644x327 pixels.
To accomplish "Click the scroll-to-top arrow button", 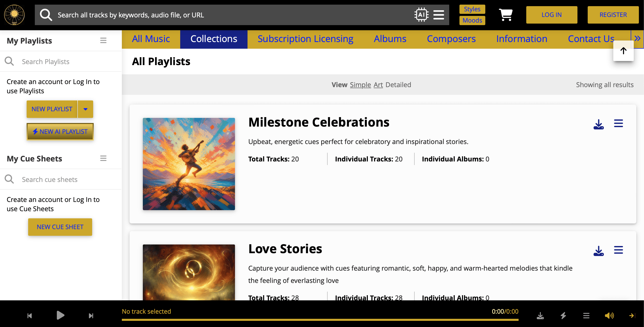I will (x=624, y=51).
